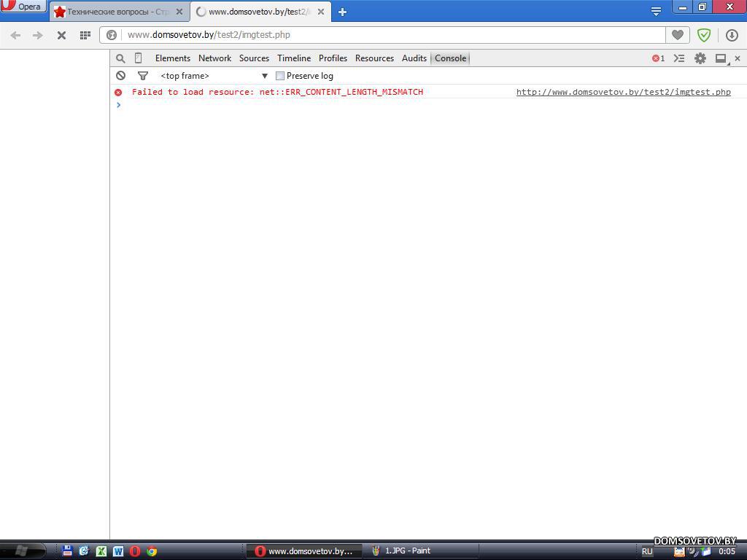Enable the Preserve log checkbox
Screen dimensions: 747x560
point(280,76)
